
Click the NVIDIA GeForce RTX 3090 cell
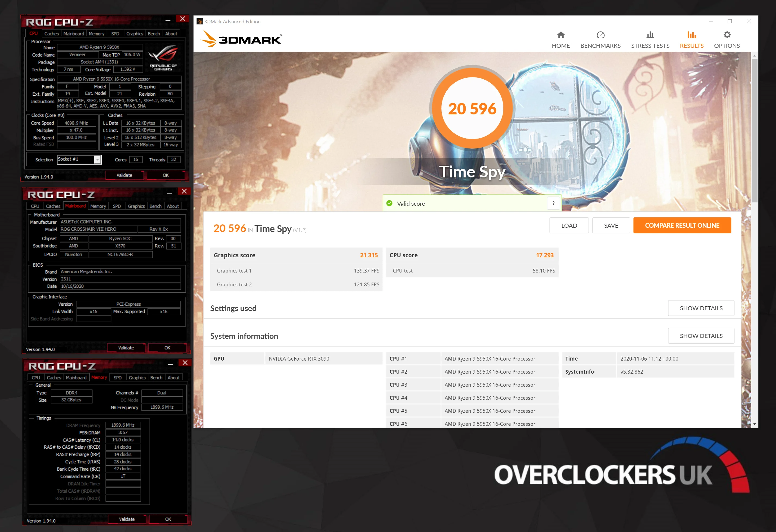[x=323, y=358]
